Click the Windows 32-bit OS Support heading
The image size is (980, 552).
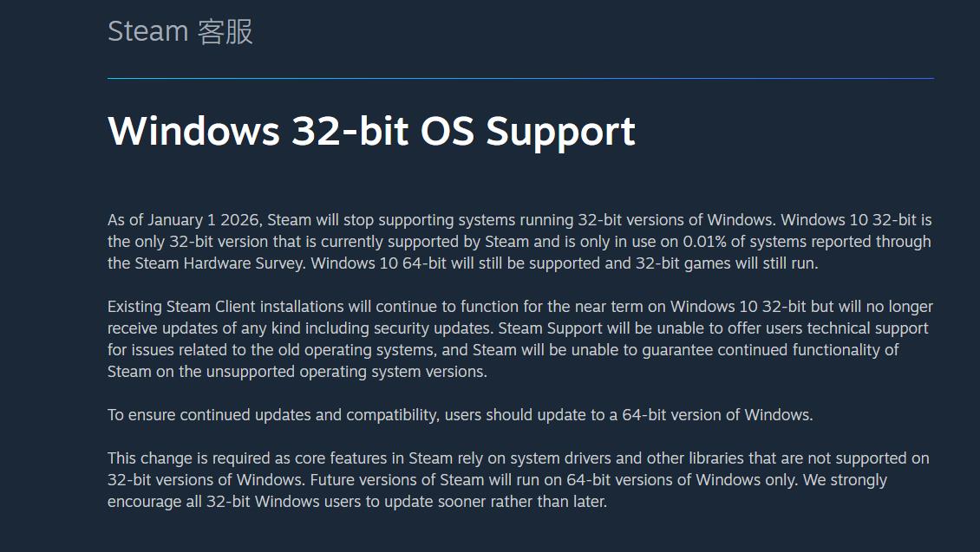pos(371,131)
